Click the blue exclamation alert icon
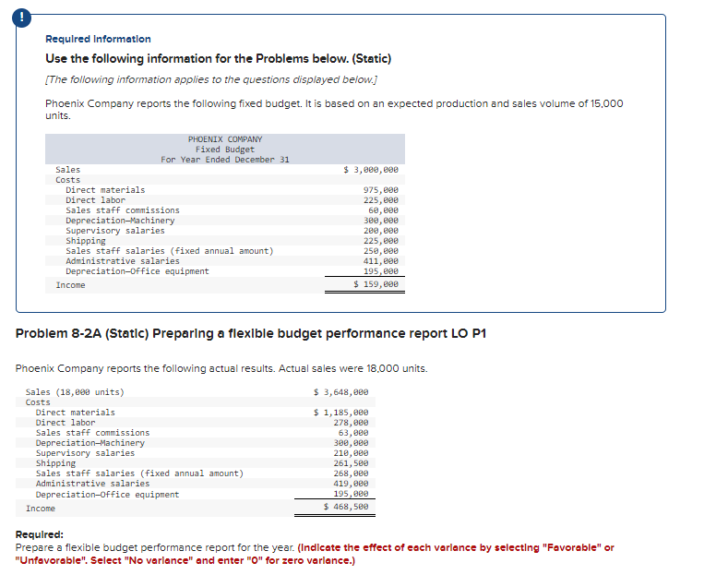The image size is (728, 575). tap(21, 18)
